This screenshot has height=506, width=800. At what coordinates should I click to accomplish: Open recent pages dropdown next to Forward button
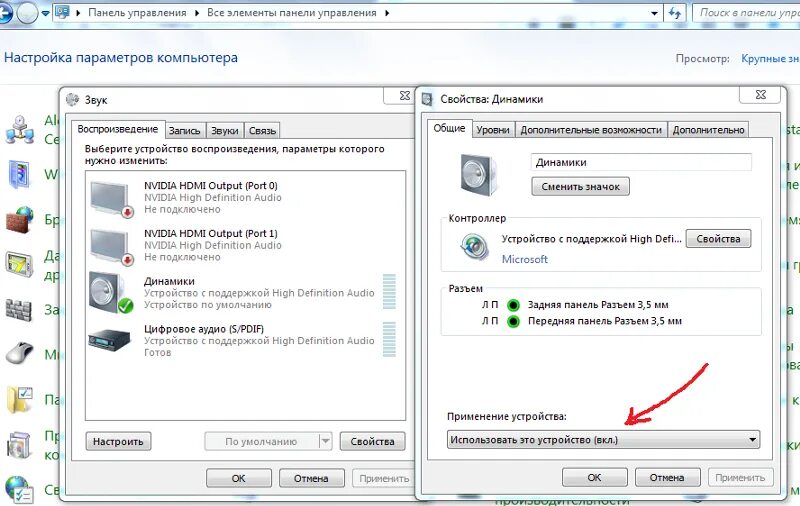(x=45, y=13)
